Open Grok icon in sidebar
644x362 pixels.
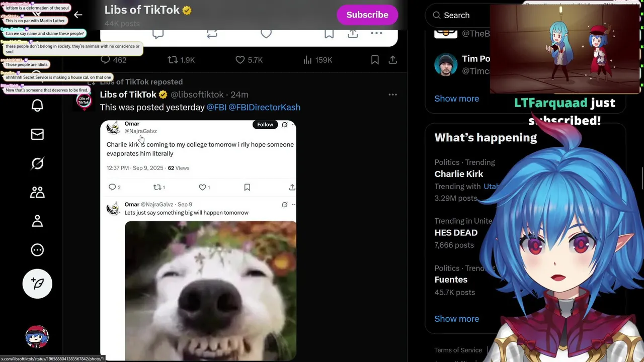tap(37, 163)
